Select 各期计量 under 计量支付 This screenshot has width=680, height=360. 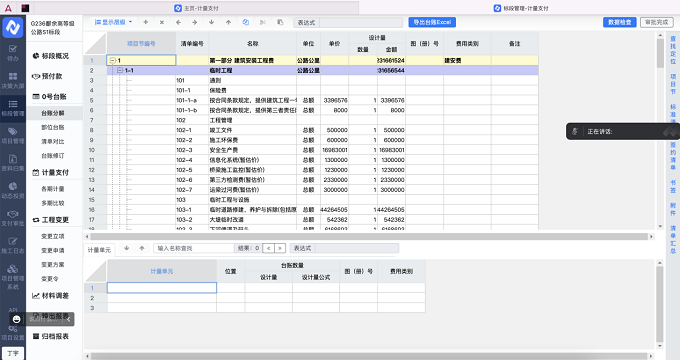(53, 189)
